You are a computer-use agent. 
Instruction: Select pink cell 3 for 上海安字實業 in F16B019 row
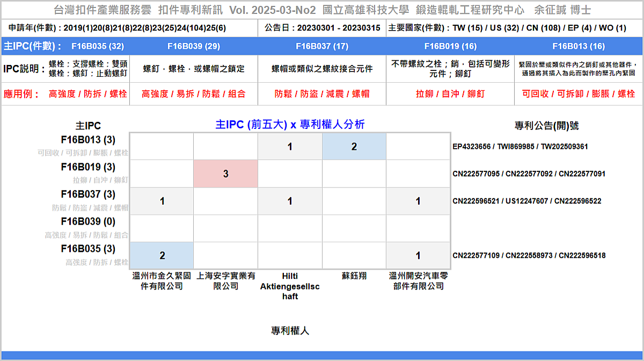(x=226, y=174)
